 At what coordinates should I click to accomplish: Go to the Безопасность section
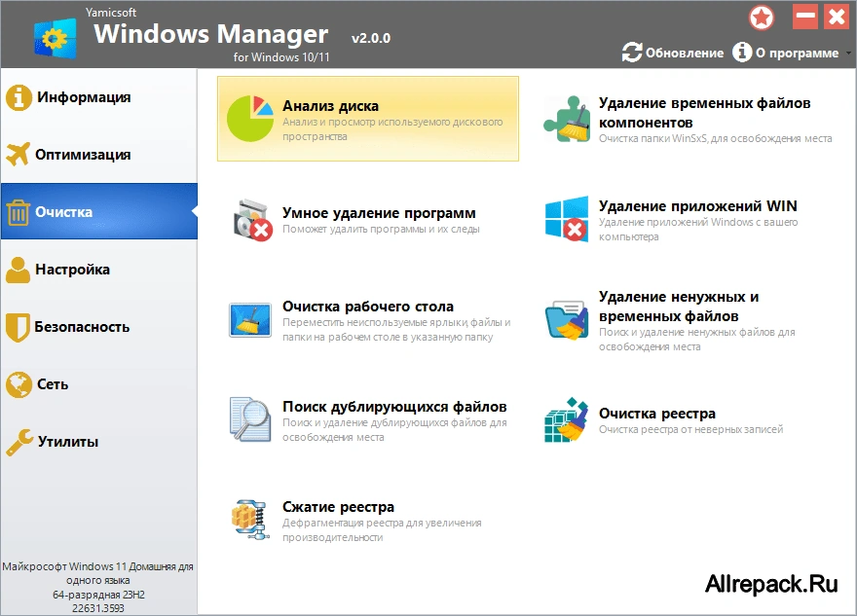[x=99, y=327]
